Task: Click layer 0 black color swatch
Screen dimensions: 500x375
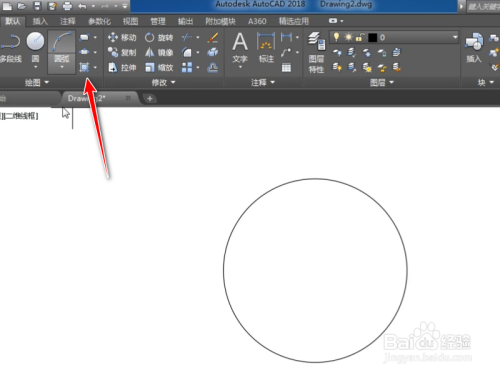Action: 373,38
